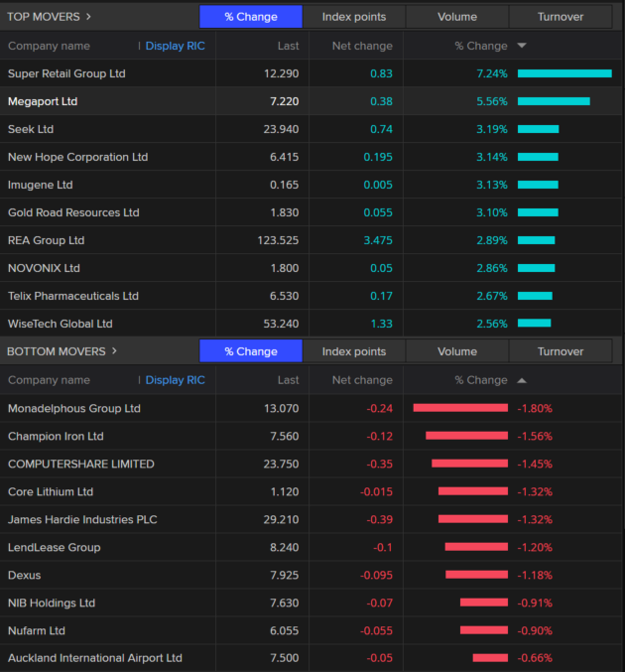The width and height of the screenshot is (625, 672).
Task: Select Champion Iron Ltd name
Action: [56, 437]
